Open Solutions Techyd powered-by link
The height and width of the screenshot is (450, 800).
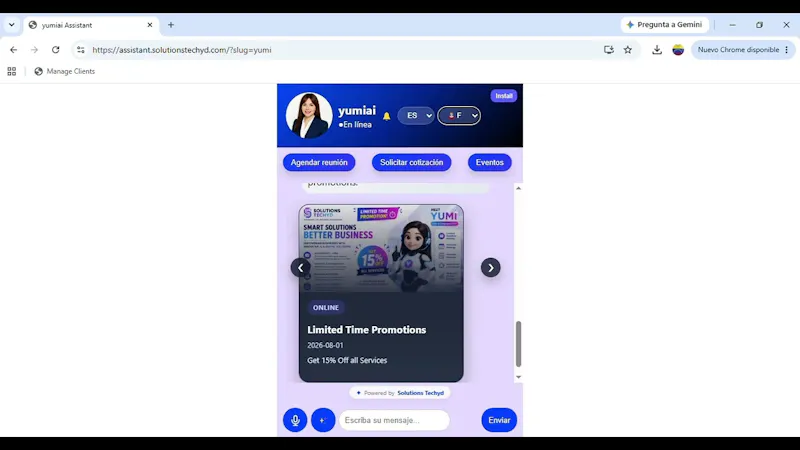420,393
